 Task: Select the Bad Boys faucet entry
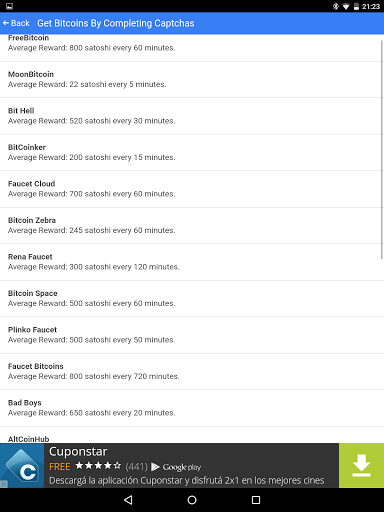pyautogui.click(x=192, y=408)
